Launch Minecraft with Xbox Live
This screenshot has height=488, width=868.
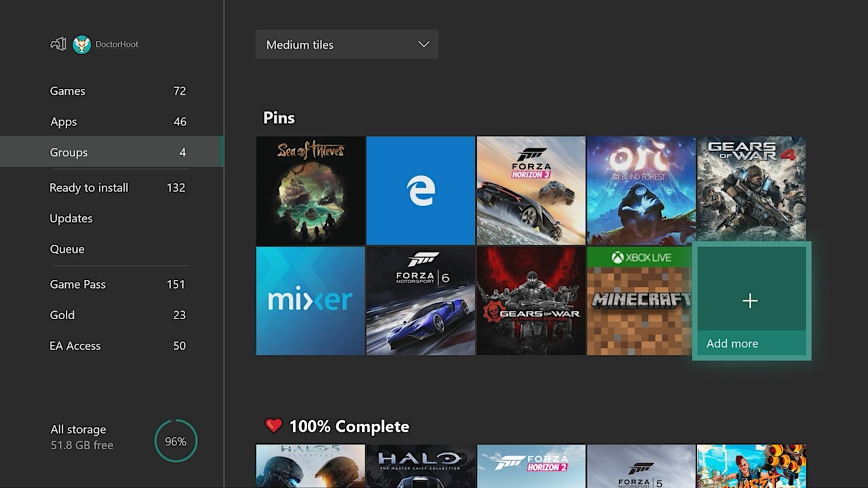click(640, 300)
